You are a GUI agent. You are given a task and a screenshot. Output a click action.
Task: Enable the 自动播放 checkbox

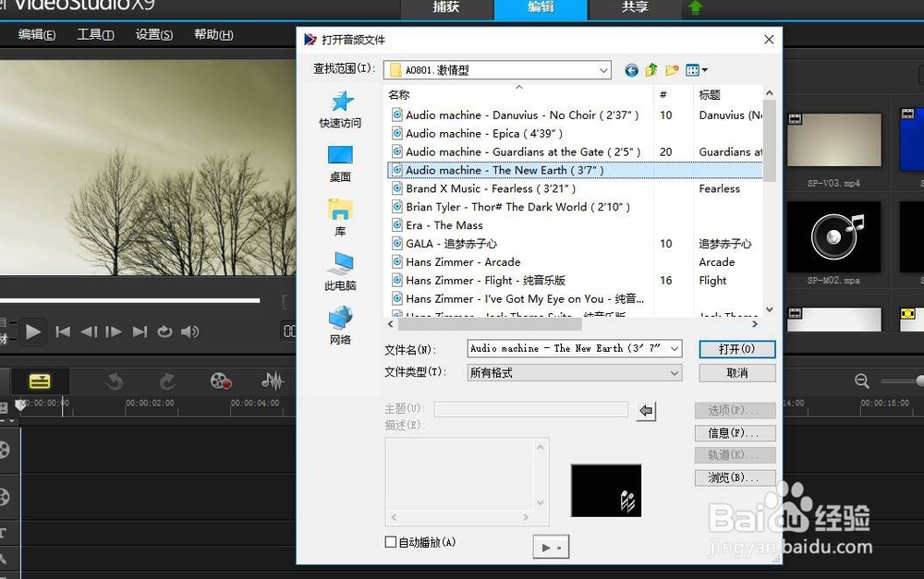point(391,542)
